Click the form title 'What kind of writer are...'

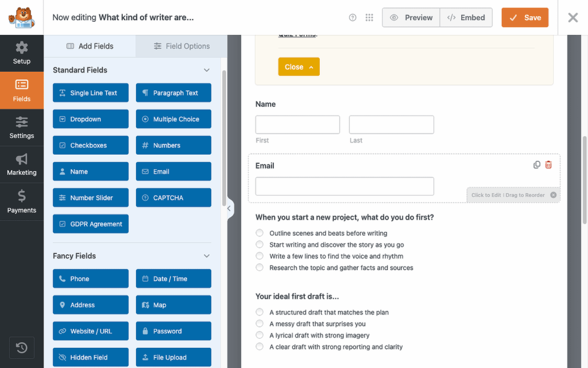click(x=146, y=18)
